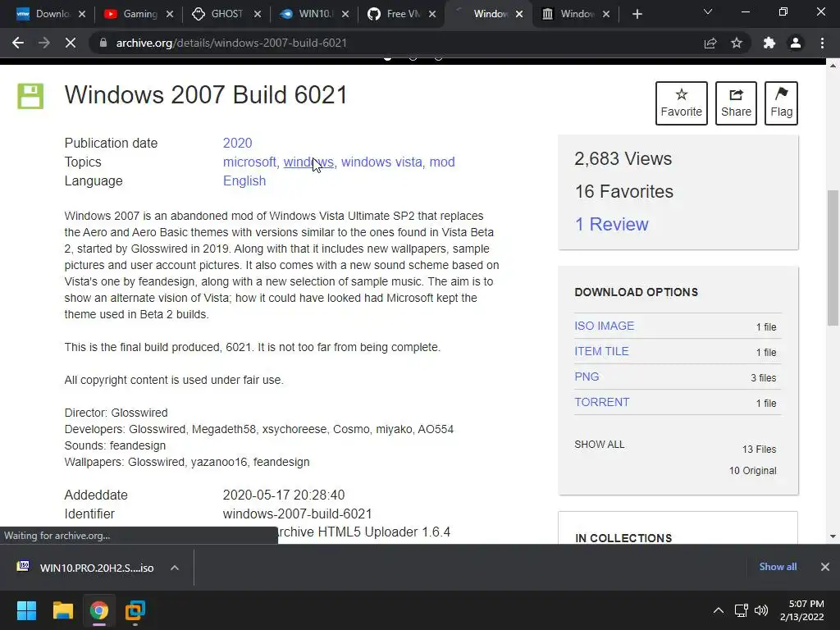Click the Share item button
The width and height of the screenshot is (840, 630).
click(x=736, y=103)
